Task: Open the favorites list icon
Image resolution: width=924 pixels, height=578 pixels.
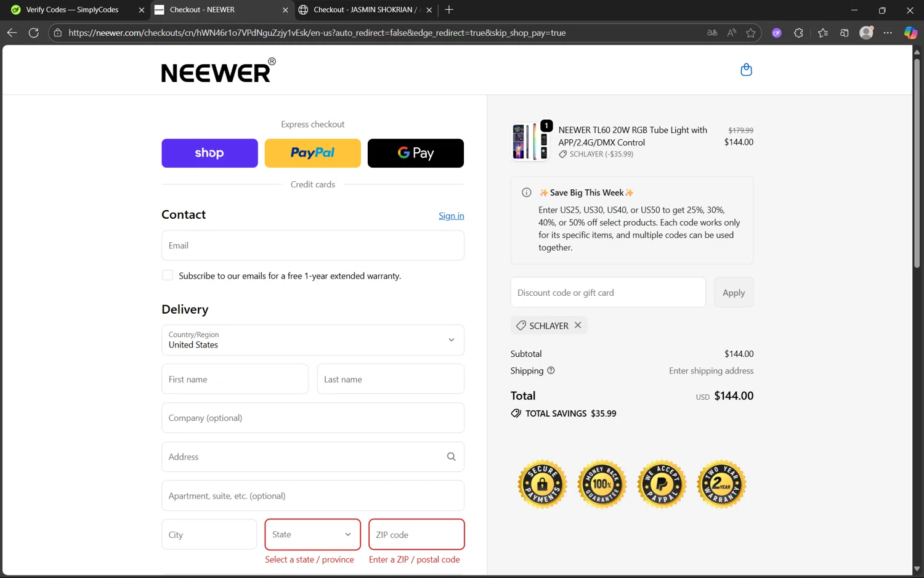Action: tap(823, 33)
